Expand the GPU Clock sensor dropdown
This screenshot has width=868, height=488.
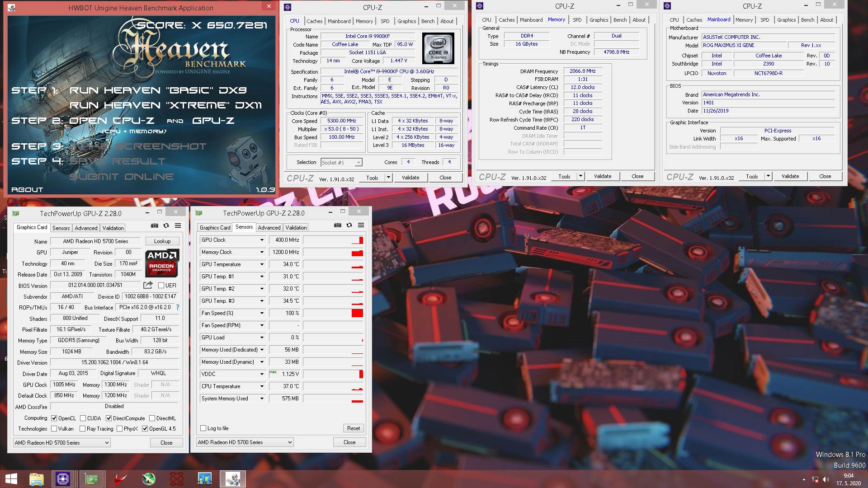[262, 240]
